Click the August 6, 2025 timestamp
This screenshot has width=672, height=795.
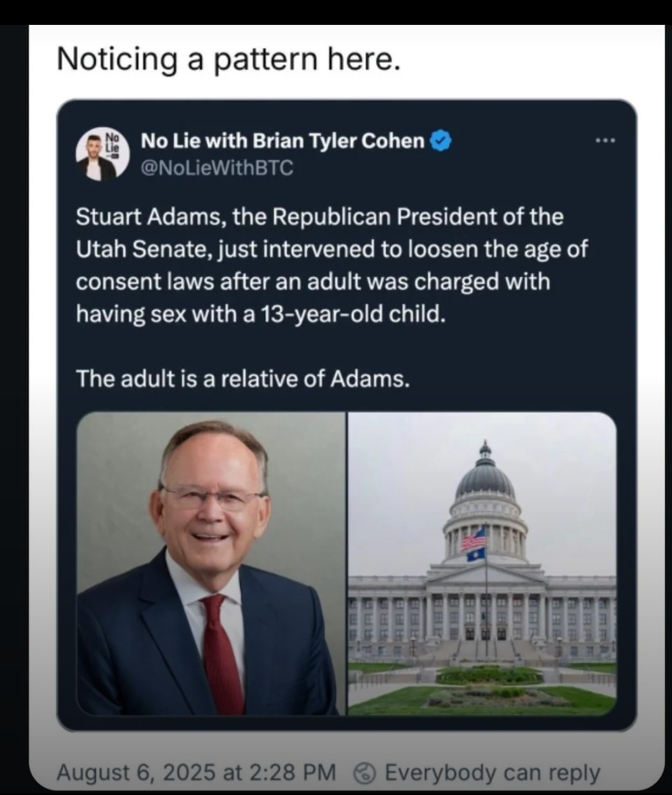click(196, 773)
